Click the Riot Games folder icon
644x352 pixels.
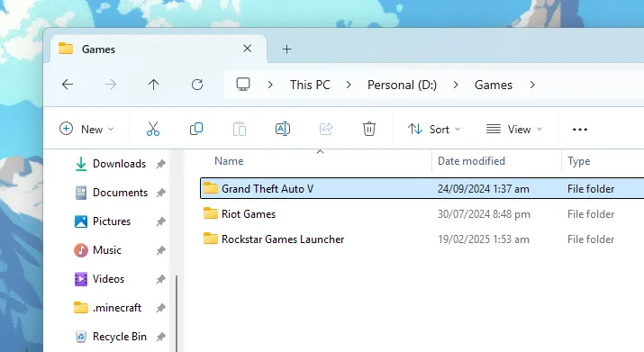pos(210,213)
